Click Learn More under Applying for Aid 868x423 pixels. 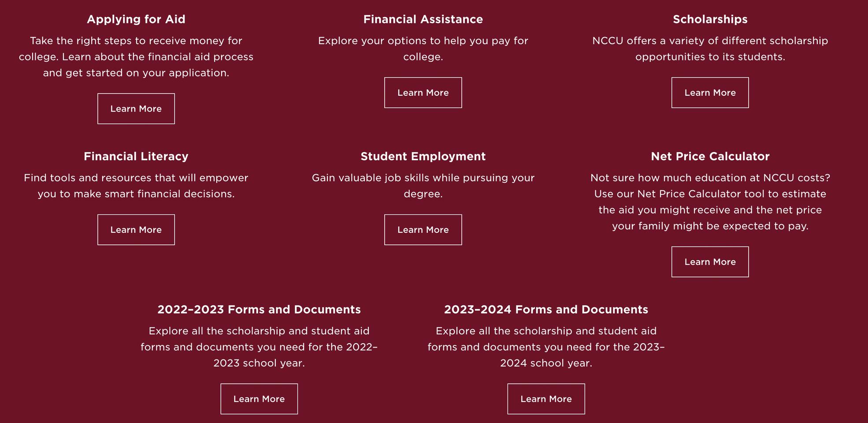136,109
